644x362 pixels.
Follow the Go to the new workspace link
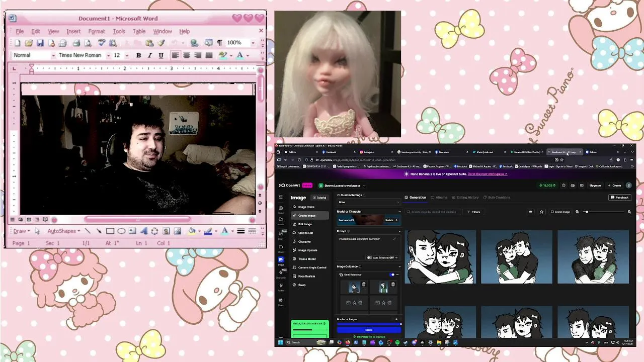pyautogui.click(x=488, y=174)
